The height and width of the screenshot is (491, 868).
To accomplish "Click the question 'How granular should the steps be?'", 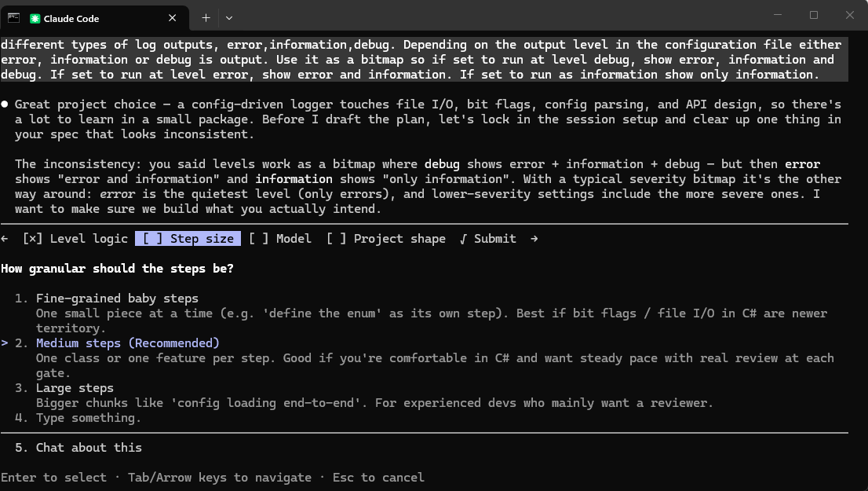I will tap(118, 269).
